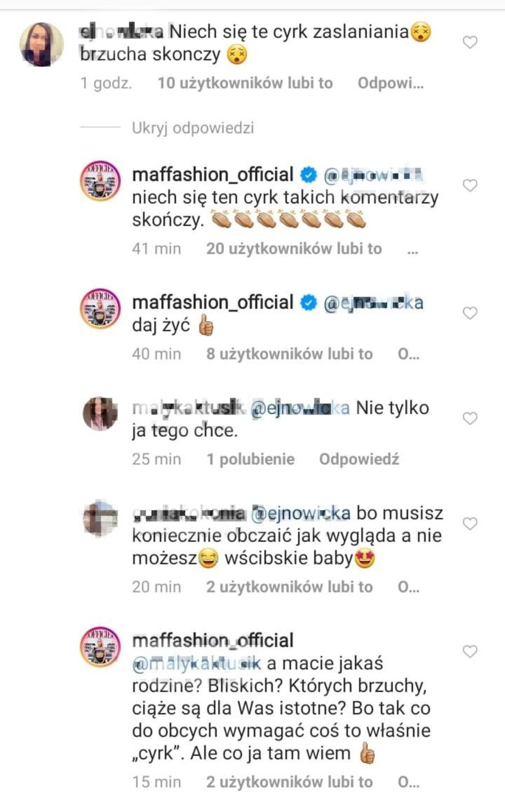505x812 pixels.
Task: Tap the truncated "O..." beside "8 użytkowników lubi to"
Action: pyautogui.click(x=409, y=354)
